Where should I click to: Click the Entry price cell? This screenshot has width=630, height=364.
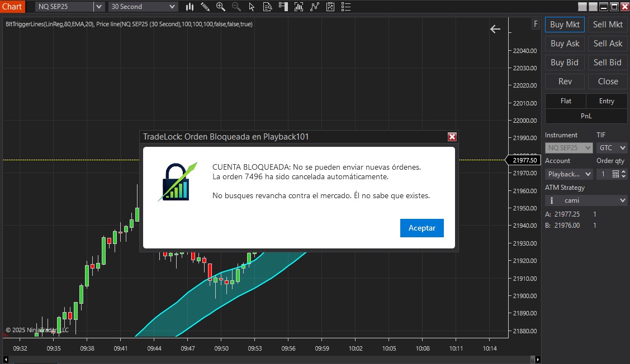pos(607,101)
